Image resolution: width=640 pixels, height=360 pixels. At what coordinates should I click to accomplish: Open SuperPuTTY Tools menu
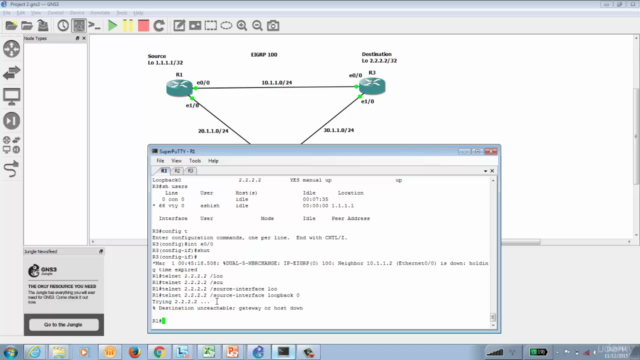(195, 161)
